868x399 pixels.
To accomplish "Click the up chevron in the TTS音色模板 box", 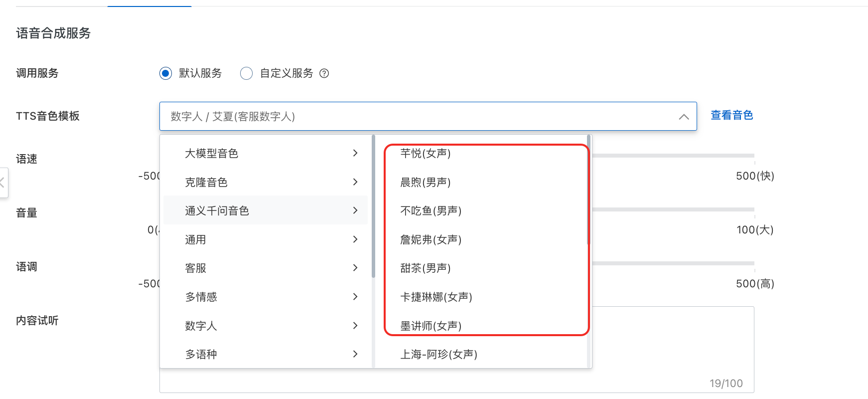I will (684, 117).
